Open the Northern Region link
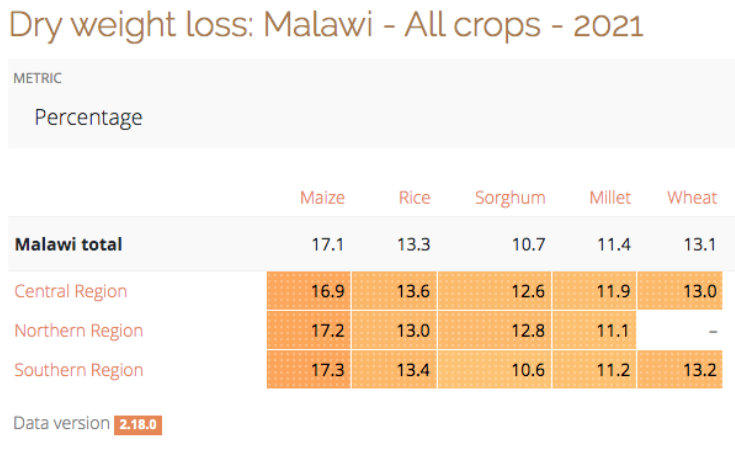 coord(78,330)
